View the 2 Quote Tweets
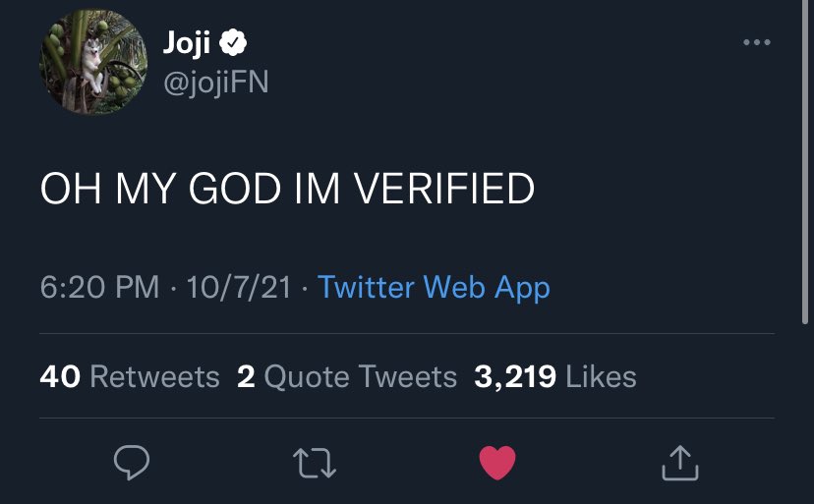 click(x=347, y=376)
